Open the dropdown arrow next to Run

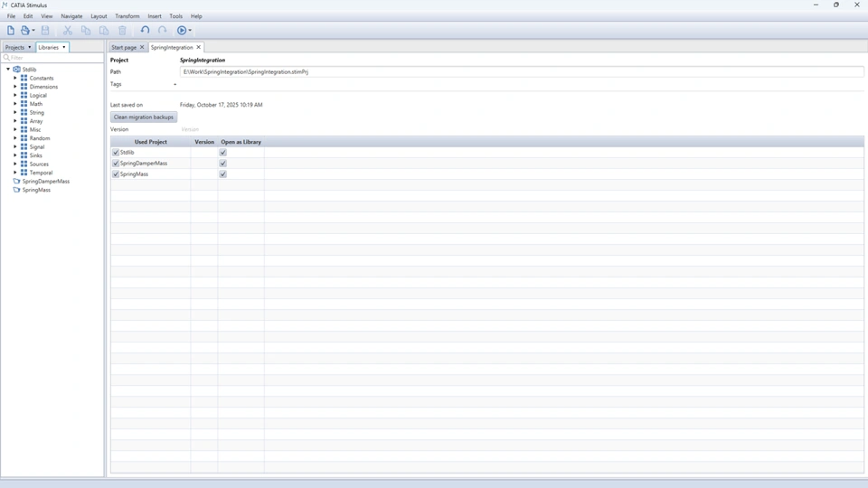(x=190, y=31)
